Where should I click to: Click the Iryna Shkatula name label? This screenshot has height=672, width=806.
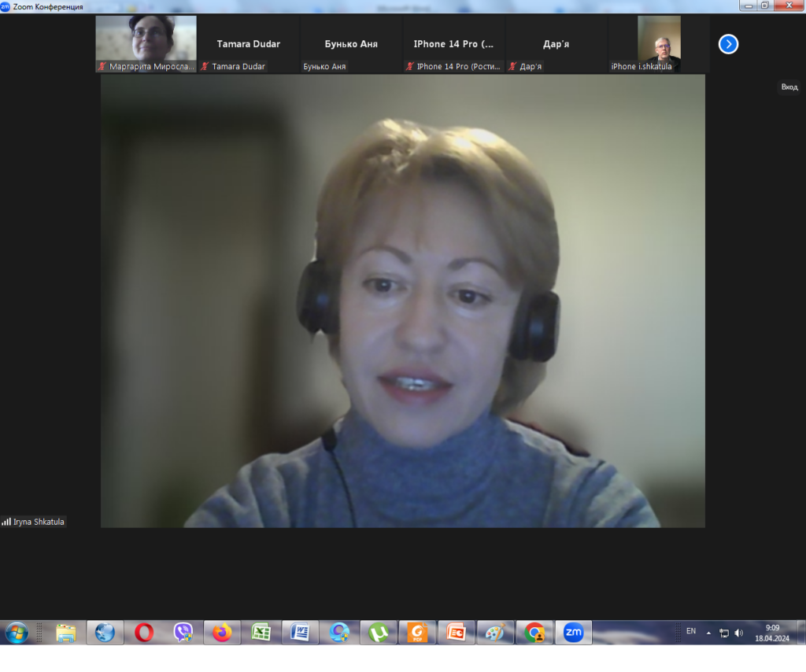point(39,522)
